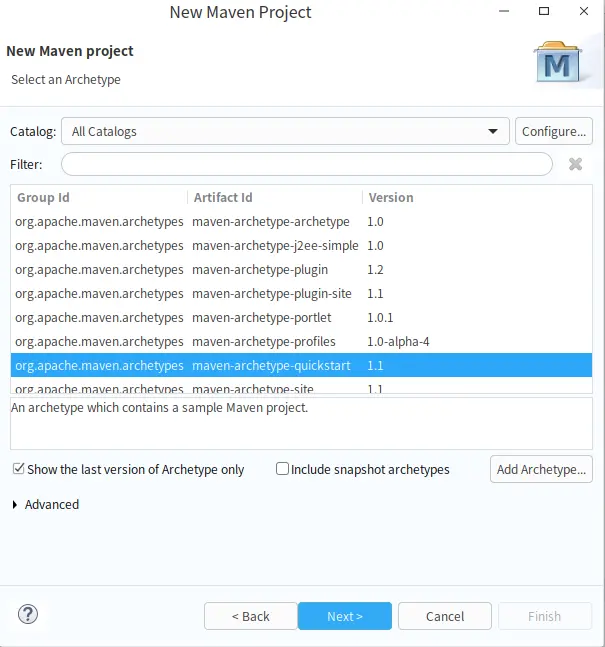Click the Maven M wizard icon
The height and width of the screenshot is (647, 605).
(x=558, y=62)
